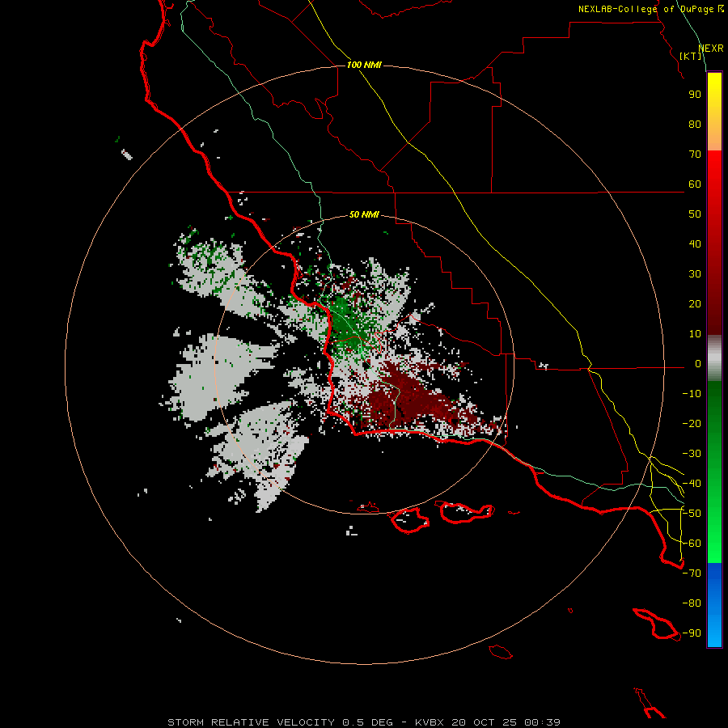Click the NEXR label above the color bar
Viewport: 728px width, 728px height.
(710, 49)
